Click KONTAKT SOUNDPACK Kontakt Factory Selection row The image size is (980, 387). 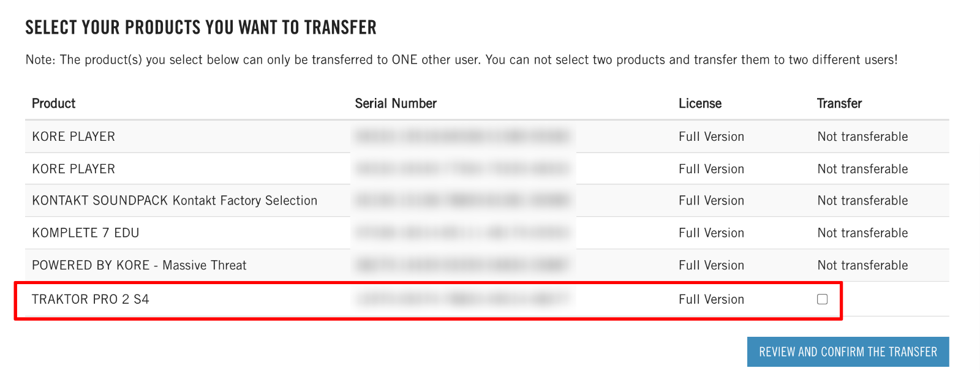pyautogui.click(x=175, y=201)
